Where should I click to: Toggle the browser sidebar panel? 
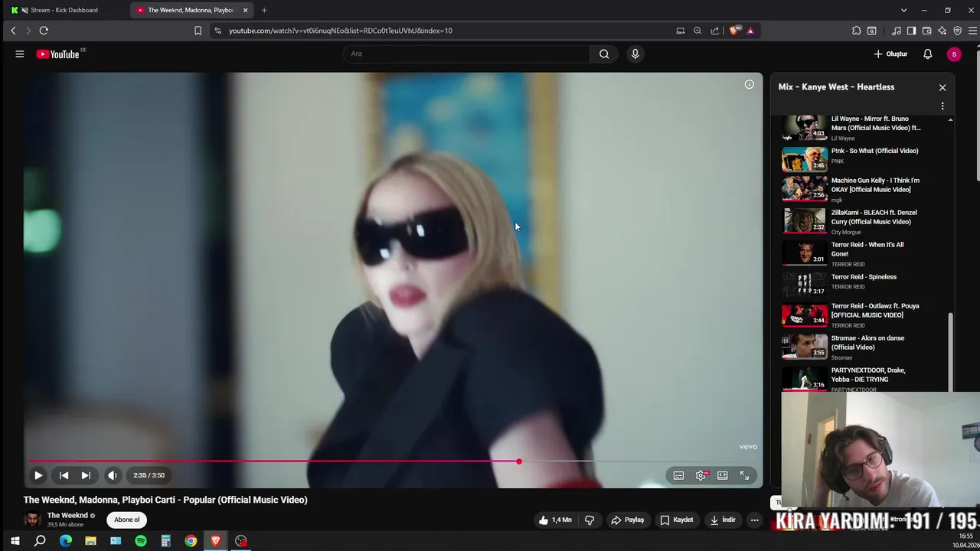tap(911, 31)
